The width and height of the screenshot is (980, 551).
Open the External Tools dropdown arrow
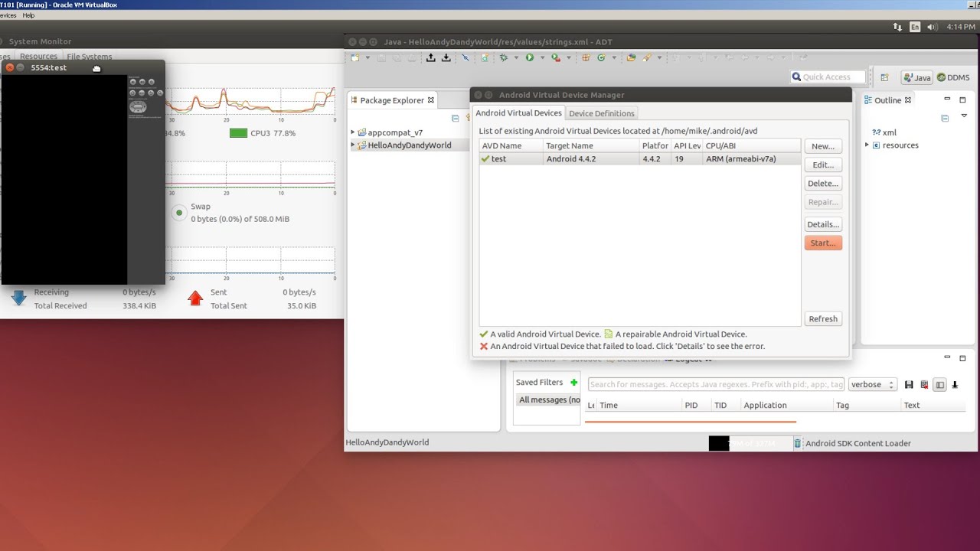click(569, 57)
